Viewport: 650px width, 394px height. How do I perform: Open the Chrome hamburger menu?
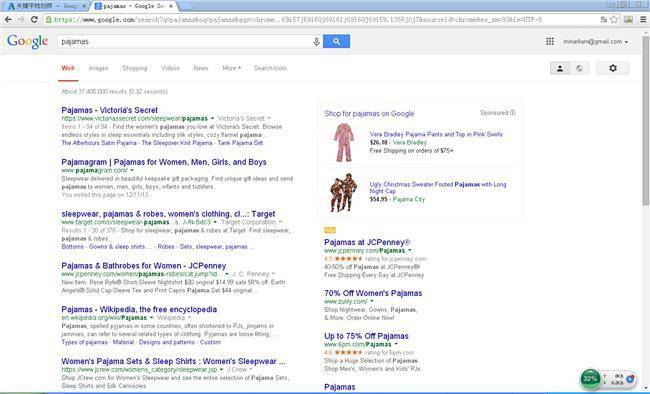point(643,19)
